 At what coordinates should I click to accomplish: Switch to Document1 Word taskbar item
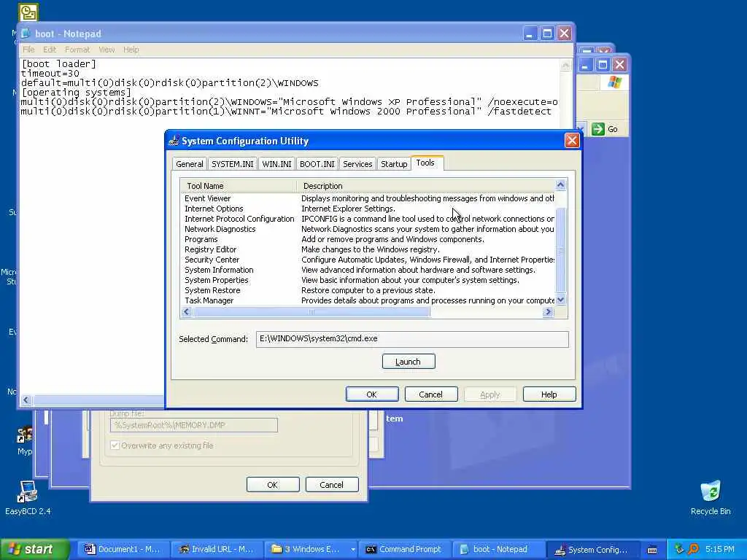pyautogui.click(x=122, y=549)
